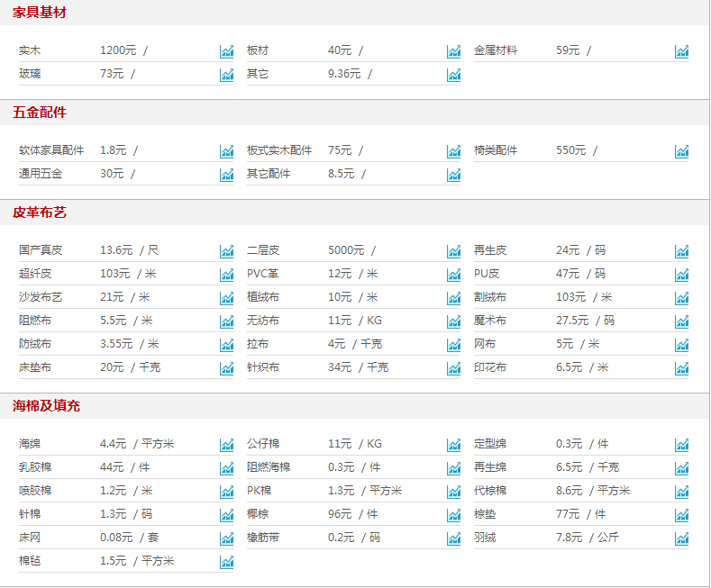Select the 印花布 item name
The image size is (711, 588).
click(x=490, y=367)
